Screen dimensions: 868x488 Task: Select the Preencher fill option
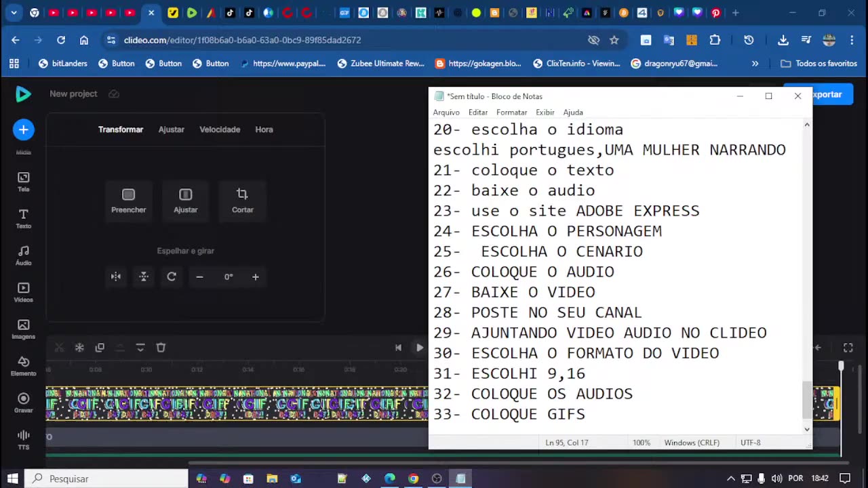[128, 201]
